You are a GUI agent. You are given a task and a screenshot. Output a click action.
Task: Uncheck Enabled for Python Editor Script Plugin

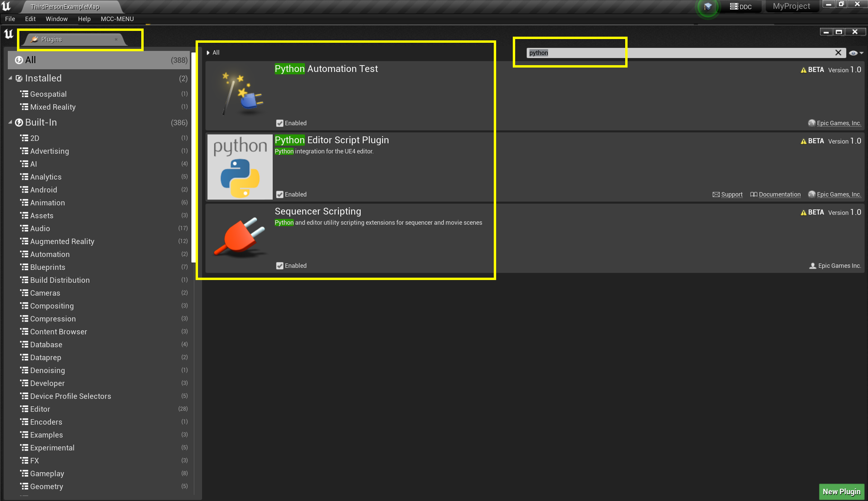click(x=280, y=194)
